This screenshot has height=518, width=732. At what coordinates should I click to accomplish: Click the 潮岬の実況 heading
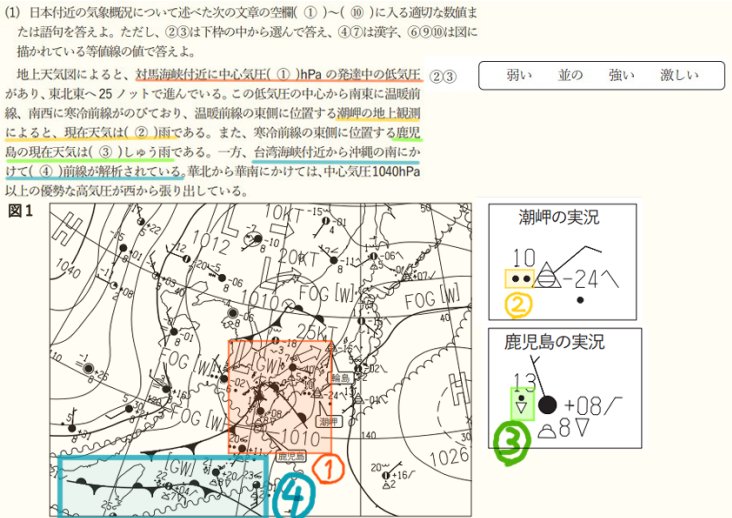[x=559, y=217]
